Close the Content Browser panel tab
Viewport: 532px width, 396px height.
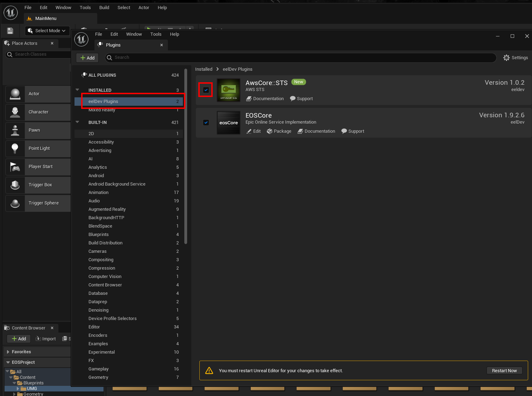pos(52,328)
